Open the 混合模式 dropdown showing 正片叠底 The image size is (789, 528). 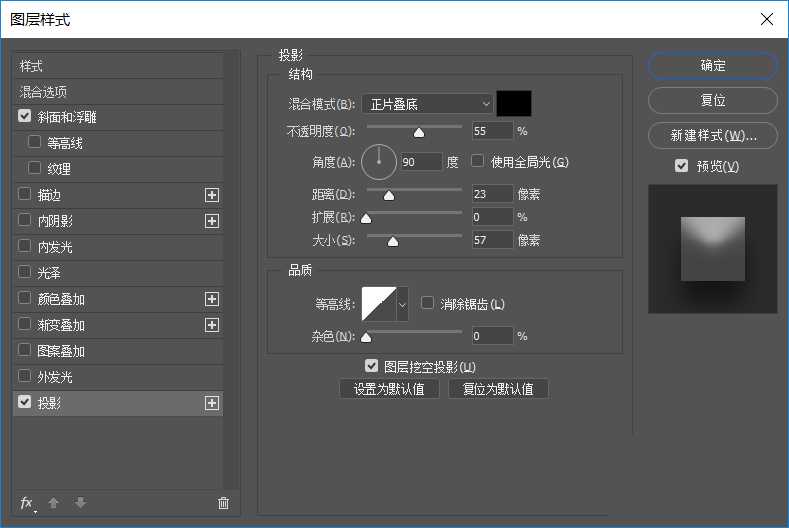(x=427, y=104)
